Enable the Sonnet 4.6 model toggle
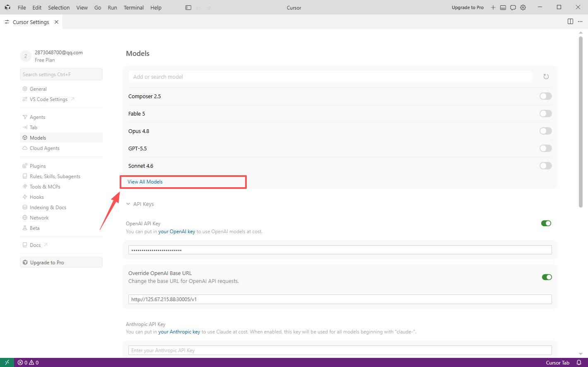The image size is (588, 367). click(546, 166)
